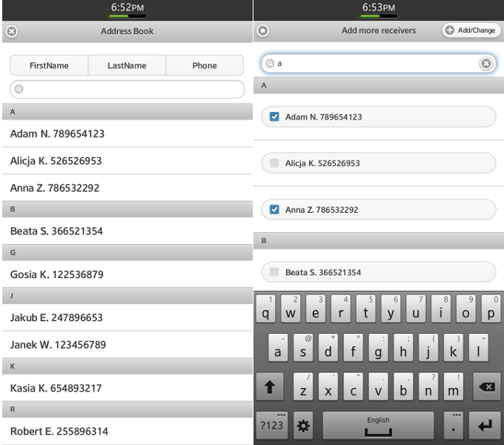The image size is (504, 445).
Task: Uncheck Anna Z. 786532292 receiver
Action: (x=275, y=210)
